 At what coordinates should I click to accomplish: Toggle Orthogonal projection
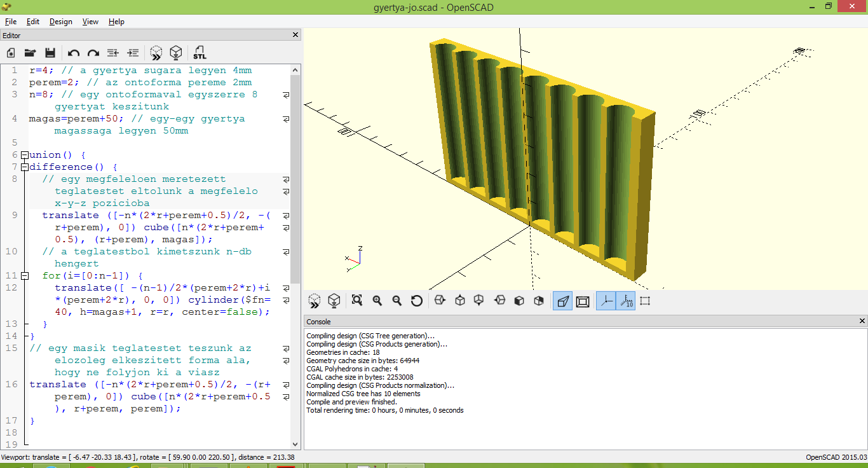[583, 301]
